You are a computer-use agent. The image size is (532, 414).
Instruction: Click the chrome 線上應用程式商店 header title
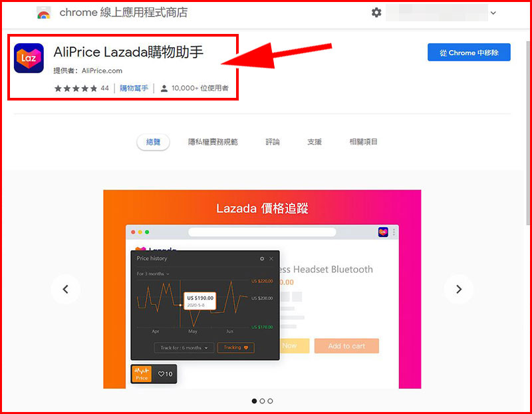click(124, 13)
